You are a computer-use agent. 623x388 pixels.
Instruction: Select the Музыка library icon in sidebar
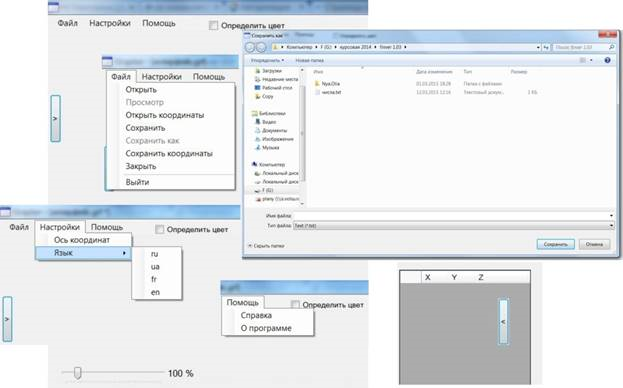258,147
